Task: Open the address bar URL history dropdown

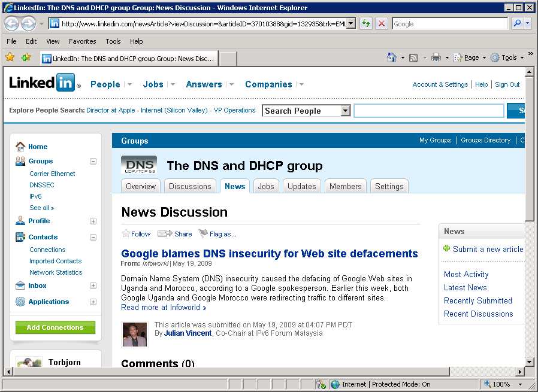Action: (x=350, y=24)
